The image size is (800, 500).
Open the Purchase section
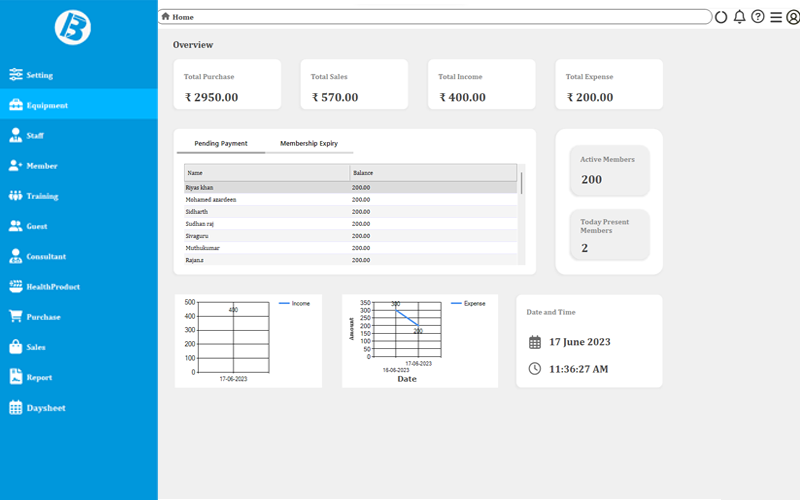tap(79, 316)
